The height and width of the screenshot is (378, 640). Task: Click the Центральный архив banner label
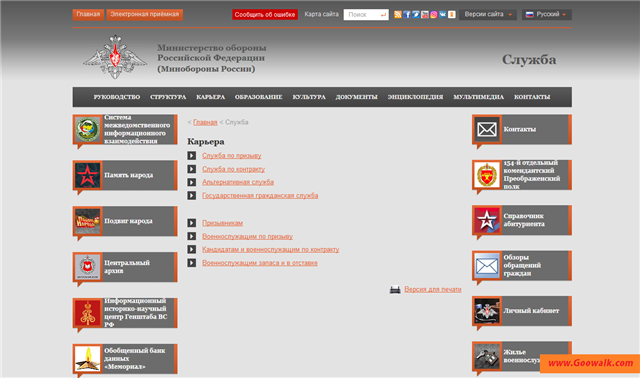(x=127, y=267)
